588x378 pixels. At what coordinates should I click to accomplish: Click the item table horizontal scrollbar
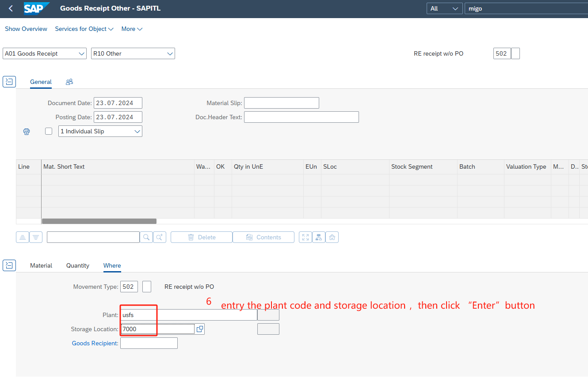(99, 221)
